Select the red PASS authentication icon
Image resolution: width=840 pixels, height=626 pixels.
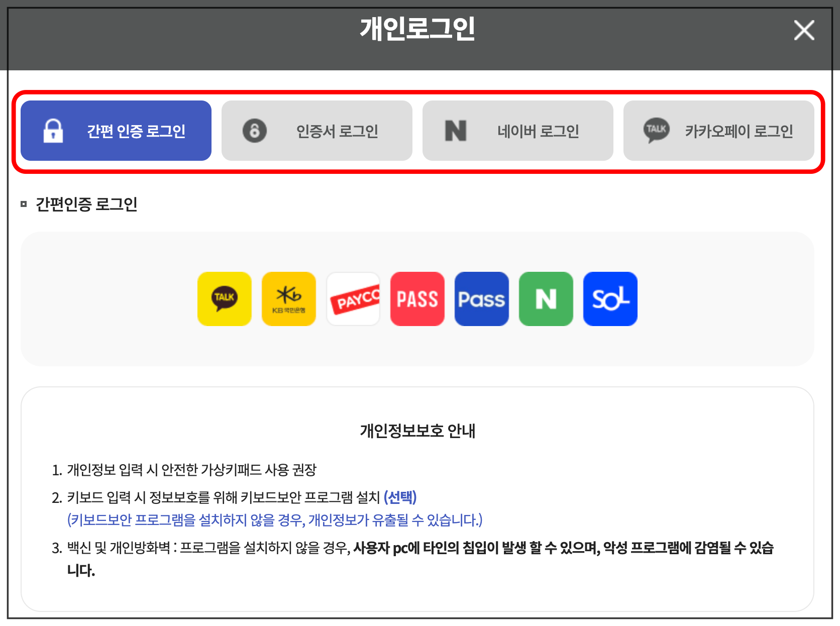pos(417,299)
